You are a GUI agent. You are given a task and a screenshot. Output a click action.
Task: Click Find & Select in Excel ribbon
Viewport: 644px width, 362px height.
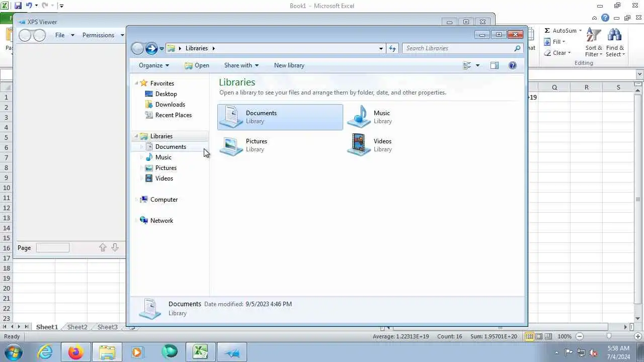pos(615,43)
